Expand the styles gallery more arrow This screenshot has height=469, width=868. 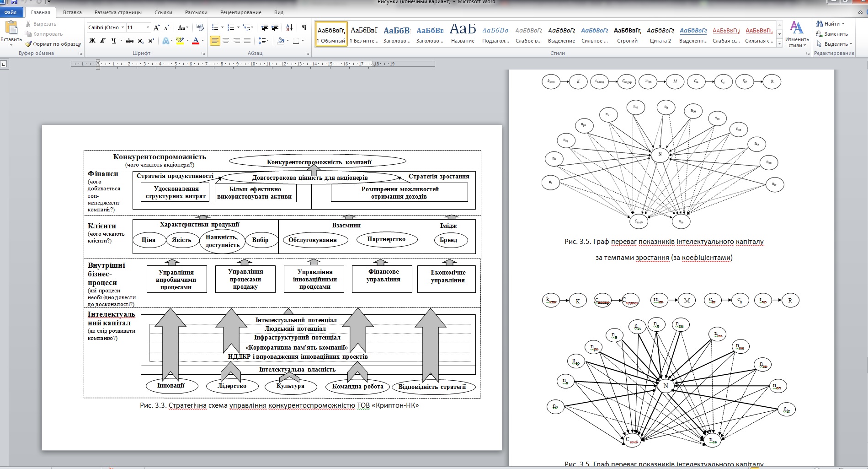[779, 44]
